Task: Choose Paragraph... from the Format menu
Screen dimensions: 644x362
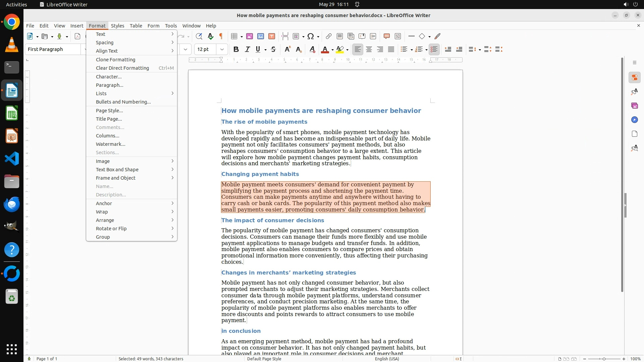Action: [x=110, y=85]
